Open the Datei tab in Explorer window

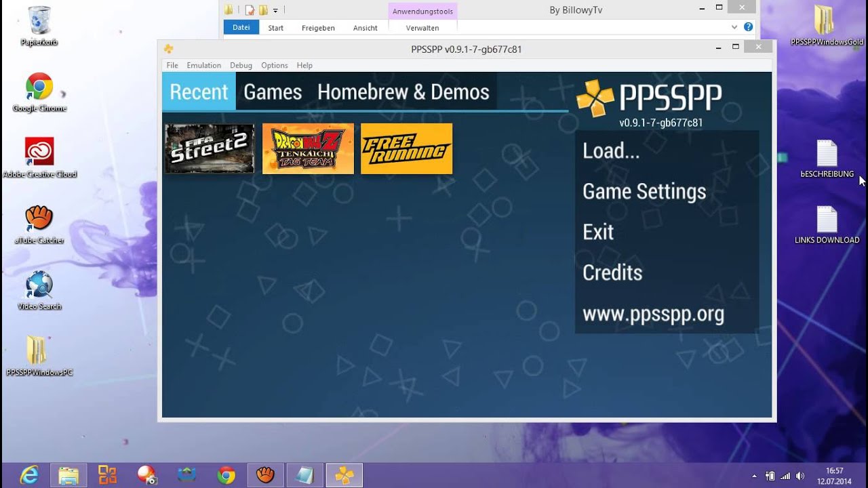[241, 28]
